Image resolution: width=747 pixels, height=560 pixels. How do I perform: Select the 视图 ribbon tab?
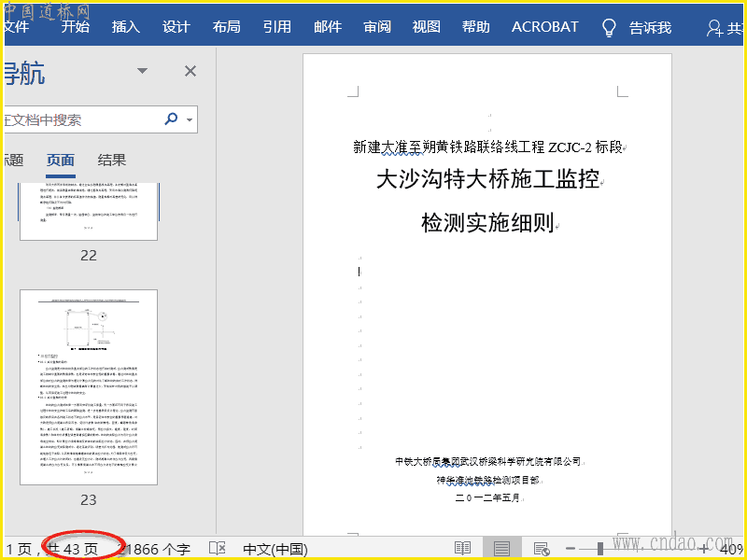pyautogui.click(x=427, y=27)
